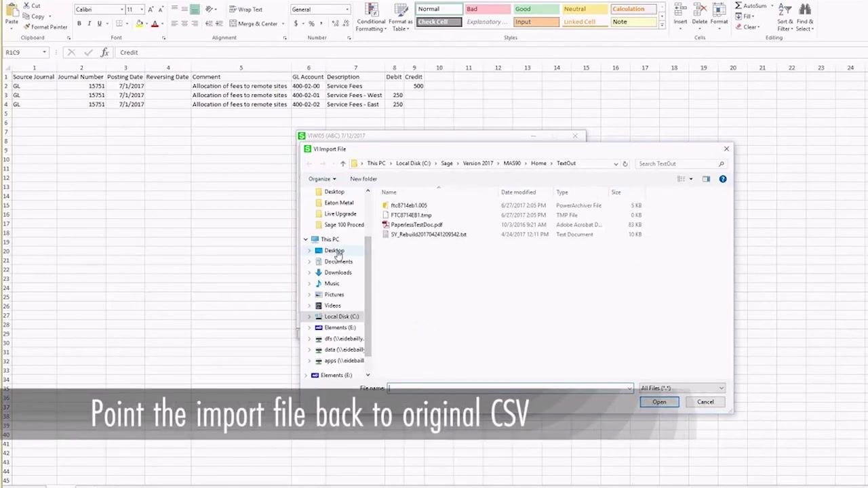
Task: Open the font name Calibri dropdown
Action: click(122, 9)
